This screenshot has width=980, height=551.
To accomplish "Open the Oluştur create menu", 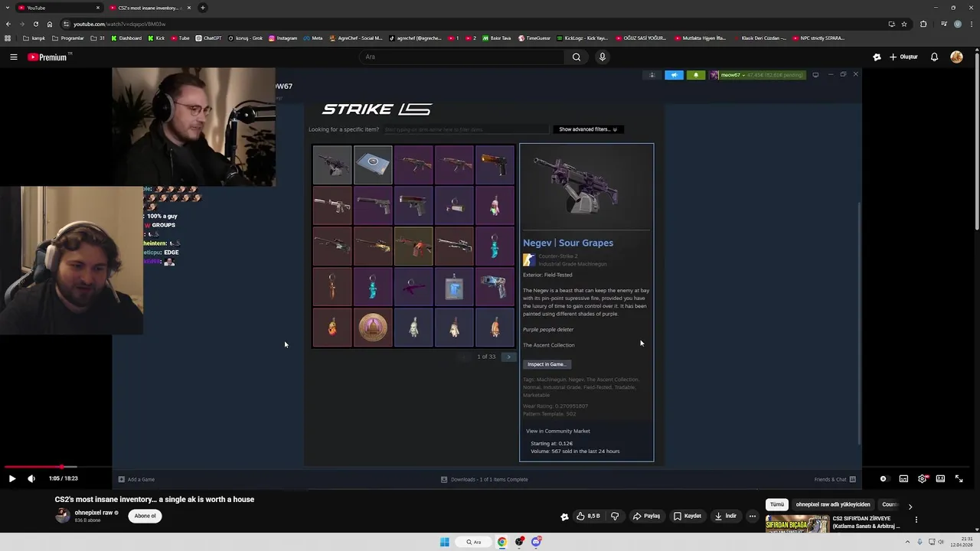I will click(x=903, y=57).
